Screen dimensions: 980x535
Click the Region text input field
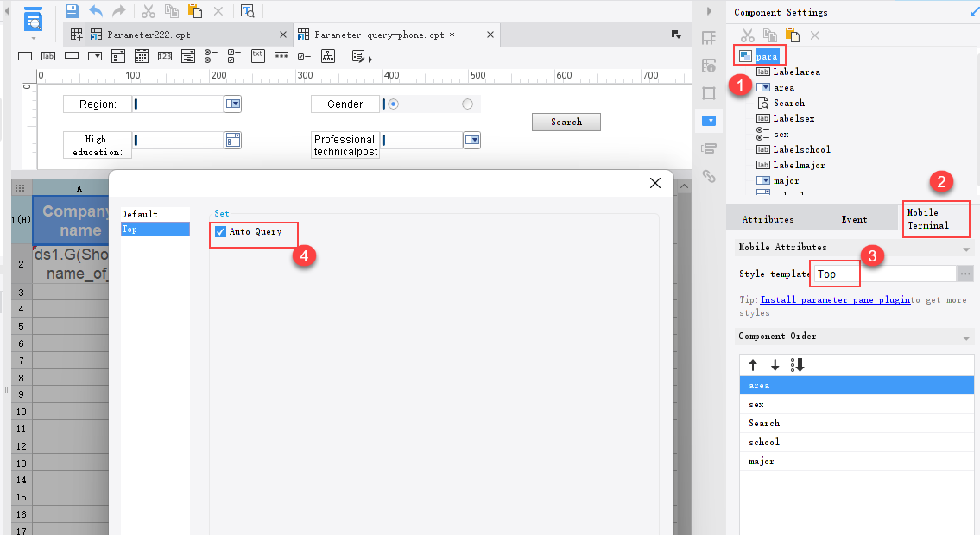(x=178, y=104)
